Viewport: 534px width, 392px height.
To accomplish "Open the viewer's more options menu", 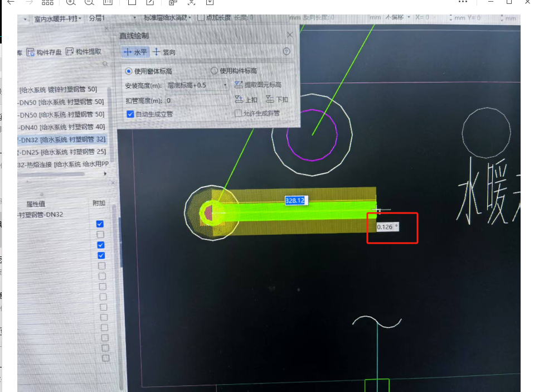I will [463, 2].
